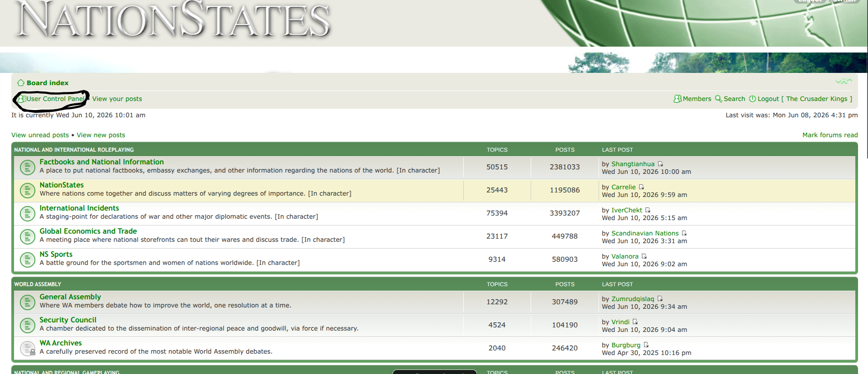This screenshot has height=374, width=868.
Task: View latest post icon beside IverChekt
Action: (647, 210)
